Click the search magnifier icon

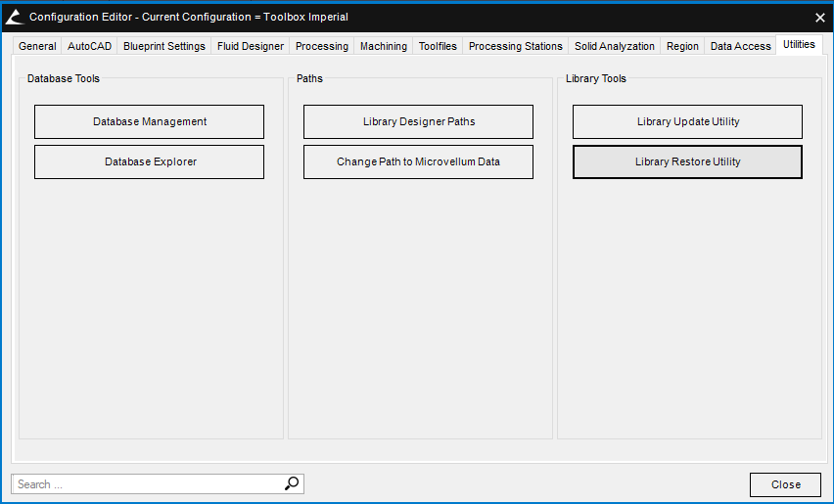pos(292,483)
